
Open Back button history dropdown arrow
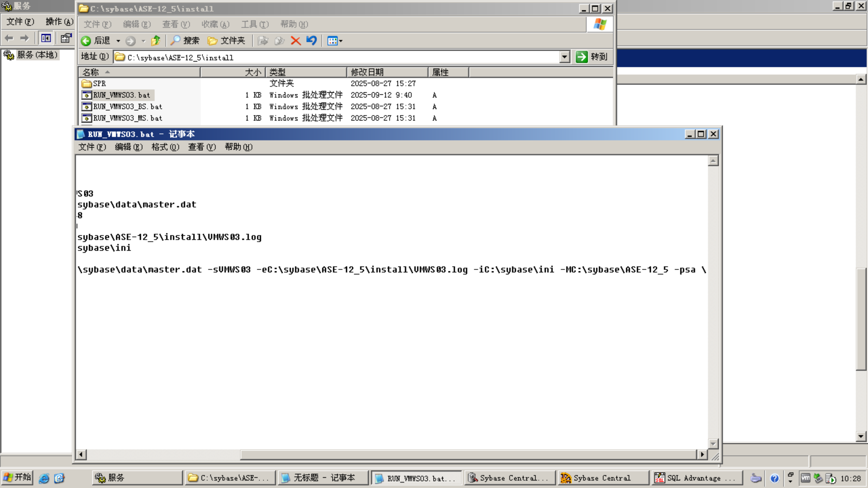click(118, 41)
